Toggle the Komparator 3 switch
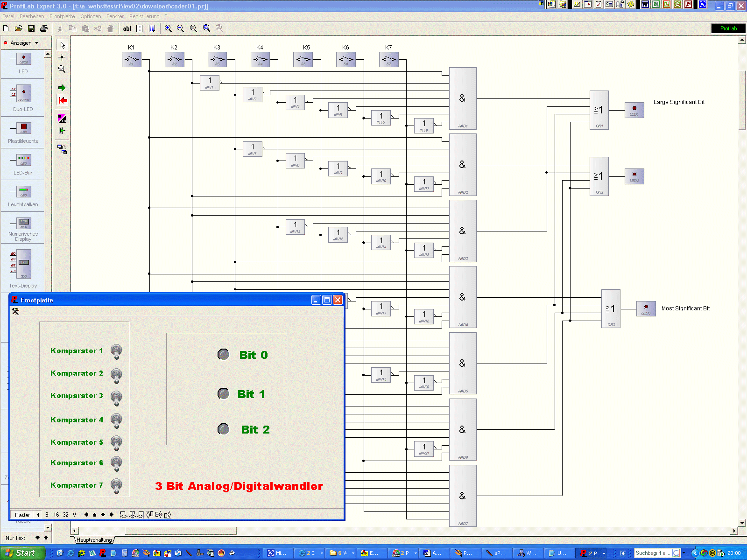Viewport: 747px width, 560px height. click(116, 398)
